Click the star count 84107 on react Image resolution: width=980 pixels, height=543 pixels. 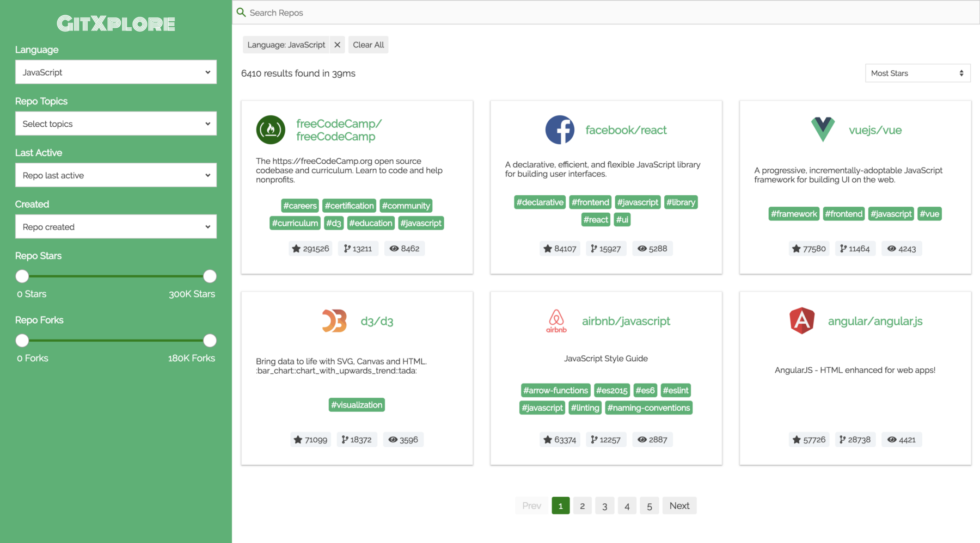[x=560, y=249]
